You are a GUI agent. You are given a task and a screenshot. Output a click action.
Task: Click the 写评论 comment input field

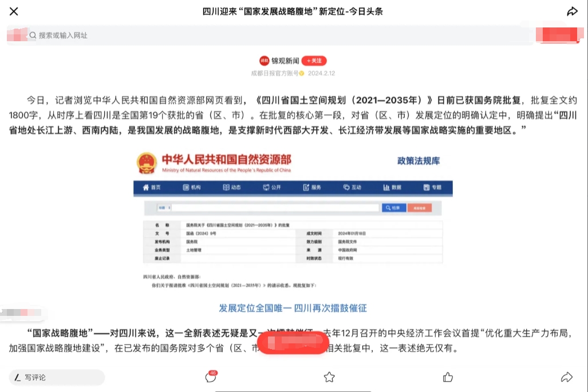pyautogui.click(x=56, y=378)
